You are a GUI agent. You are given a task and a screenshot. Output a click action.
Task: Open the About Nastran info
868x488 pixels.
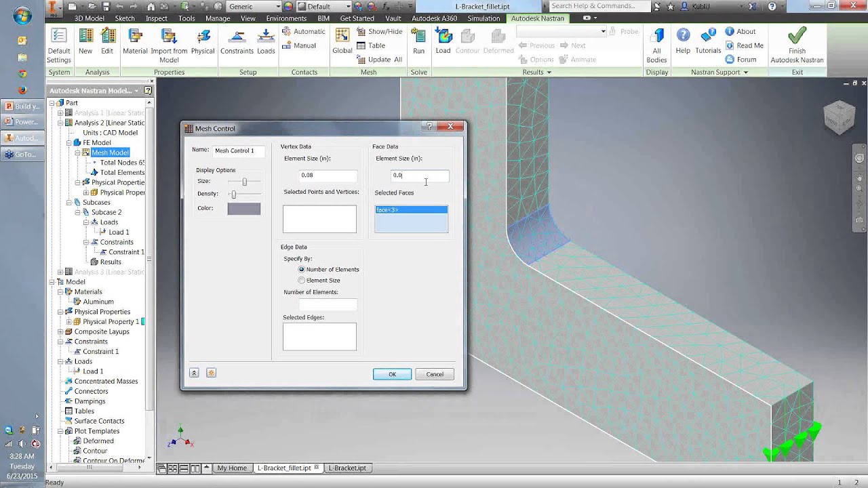(x=740, y=31)
